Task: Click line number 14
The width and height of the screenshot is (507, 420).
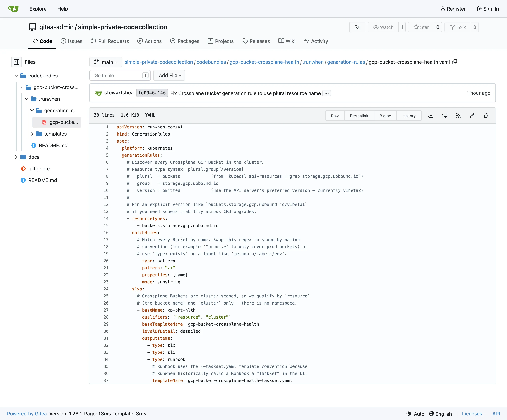Action: coord(106,218)
